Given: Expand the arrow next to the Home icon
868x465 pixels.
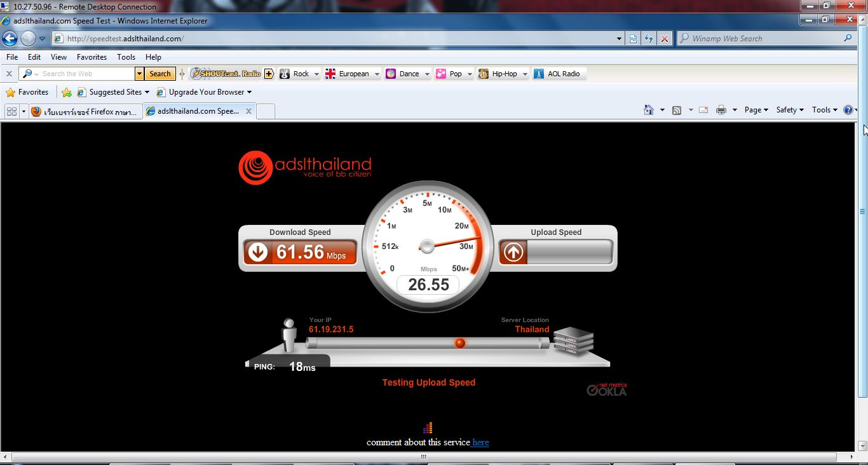Looking at the screenshot, I should [x=662, y=111].
